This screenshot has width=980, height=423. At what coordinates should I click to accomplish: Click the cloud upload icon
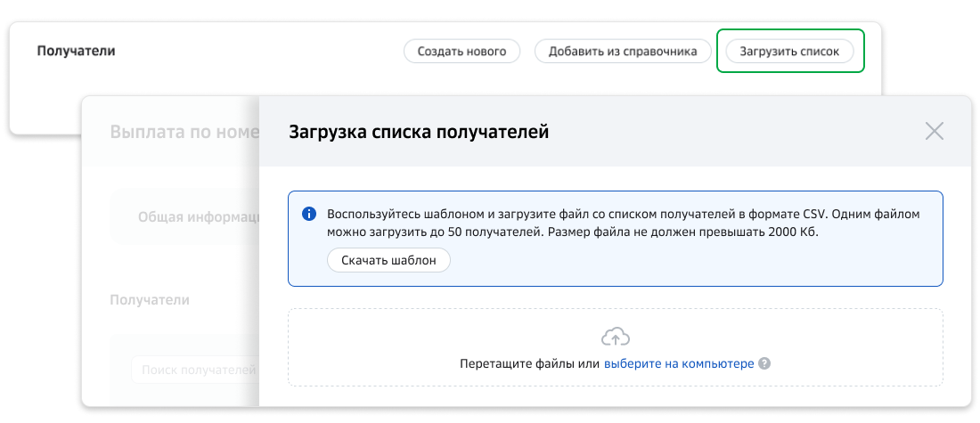click(x=615, y=337)
